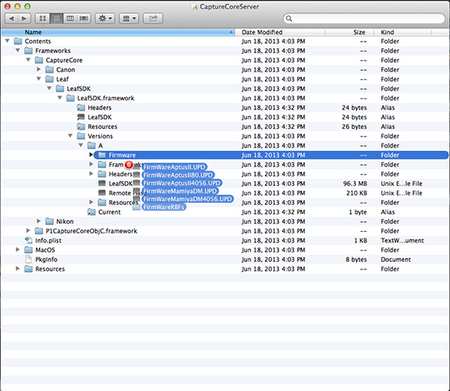The width and height of the screenshot is (450, 391).
Task: Click the 96.3 MB size cell
Action: coord(355,184)
